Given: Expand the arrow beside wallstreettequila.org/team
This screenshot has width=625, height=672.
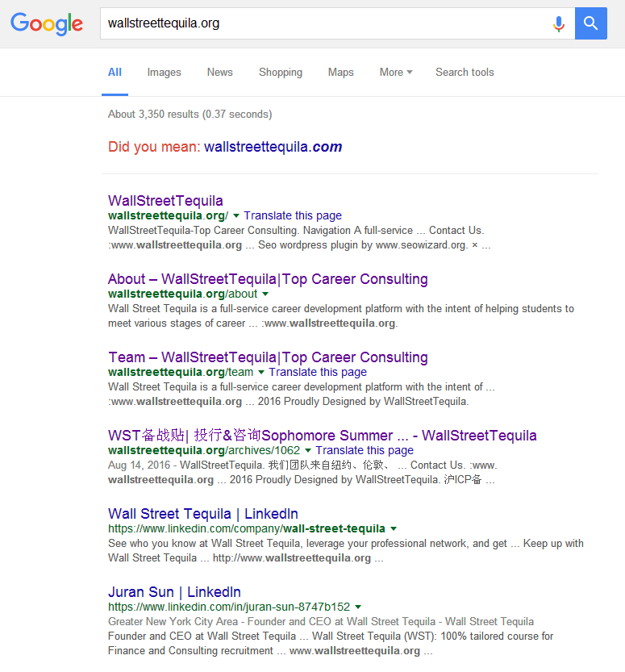Looking at the screenshot, I should coord(261,372).
